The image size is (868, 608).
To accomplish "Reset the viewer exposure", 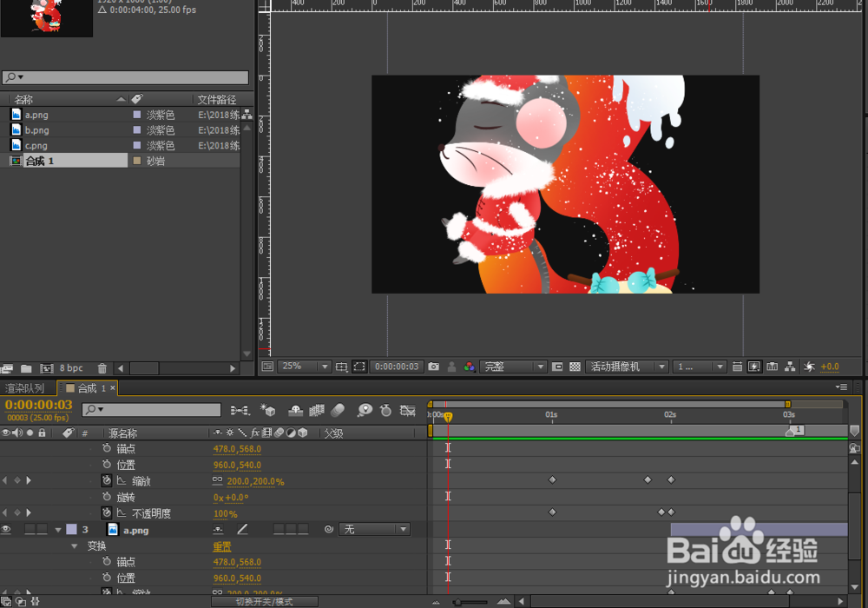I will pos(809,367).
